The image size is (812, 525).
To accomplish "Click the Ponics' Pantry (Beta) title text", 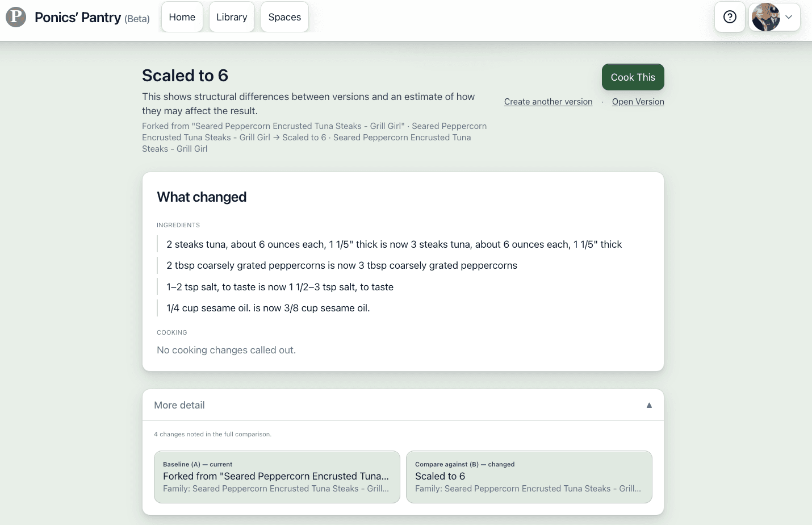I will tap(92, 18).
